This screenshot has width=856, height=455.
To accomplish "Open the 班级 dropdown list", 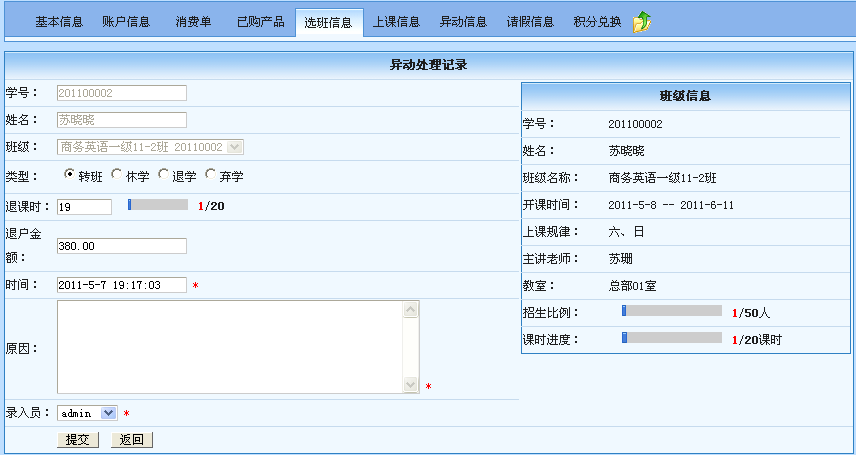I will tap(150, 147).
